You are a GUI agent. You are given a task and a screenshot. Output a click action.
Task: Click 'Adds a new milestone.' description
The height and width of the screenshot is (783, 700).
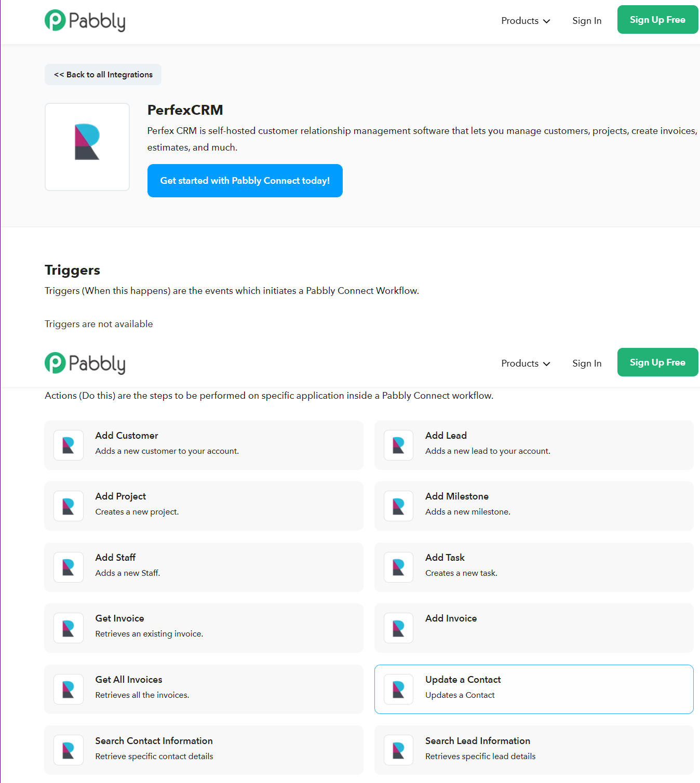468,512
